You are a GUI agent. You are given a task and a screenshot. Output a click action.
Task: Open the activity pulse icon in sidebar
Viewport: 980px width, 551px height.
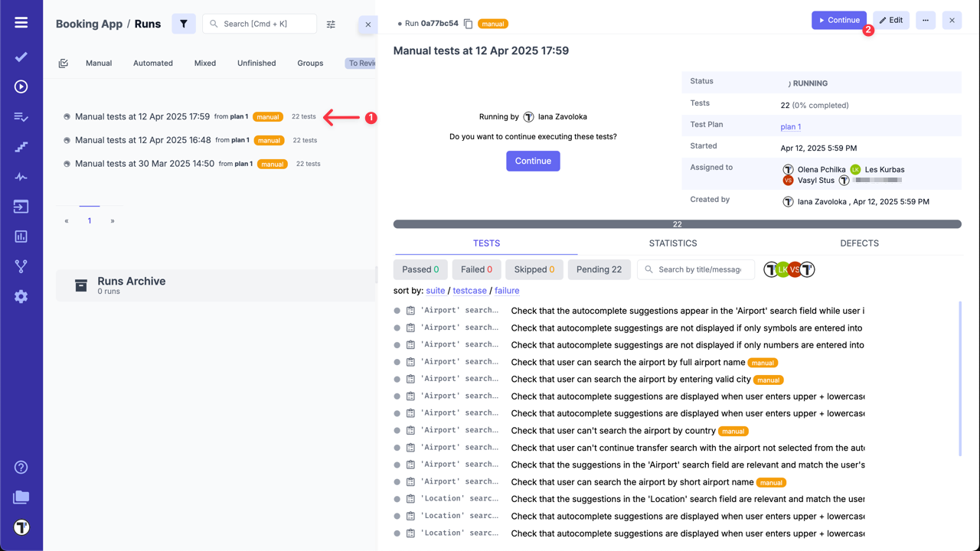pyautogui.click(x=20, y=176)
